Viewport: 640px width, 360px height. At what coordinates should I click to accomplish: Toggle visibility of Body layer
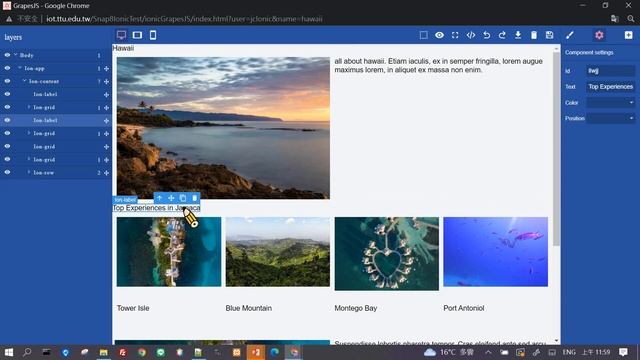pos(7,55)
